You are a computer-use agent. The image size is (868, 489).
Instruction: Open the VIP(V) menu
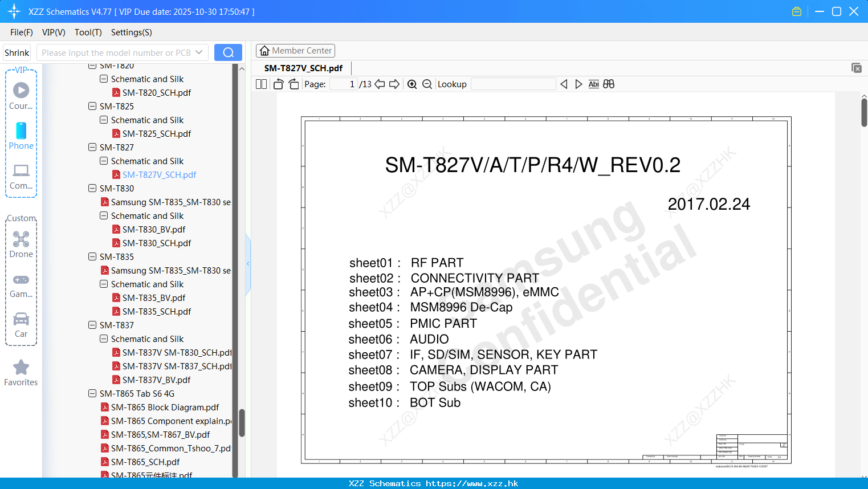click(x=54, y=32)
